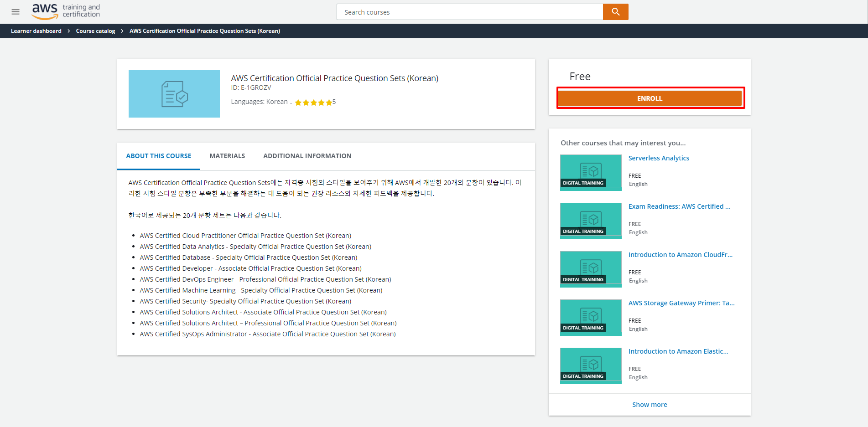
Task: Click Security- Specialty list item
Action: tap(245, 301)
